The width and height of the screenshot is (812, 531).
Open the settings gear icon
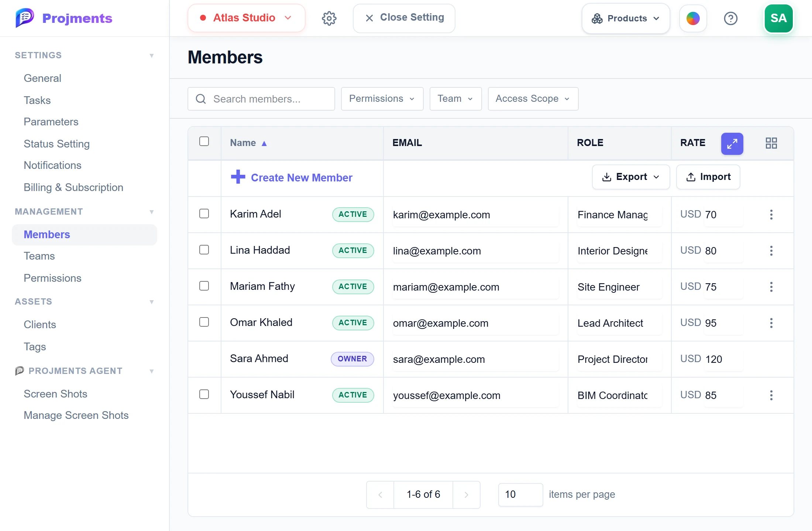(329, 18)
